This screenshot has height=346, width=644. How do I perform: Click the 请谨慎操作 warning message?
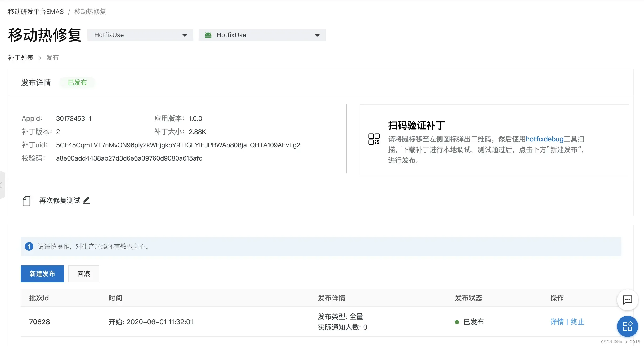pos(94,246)
